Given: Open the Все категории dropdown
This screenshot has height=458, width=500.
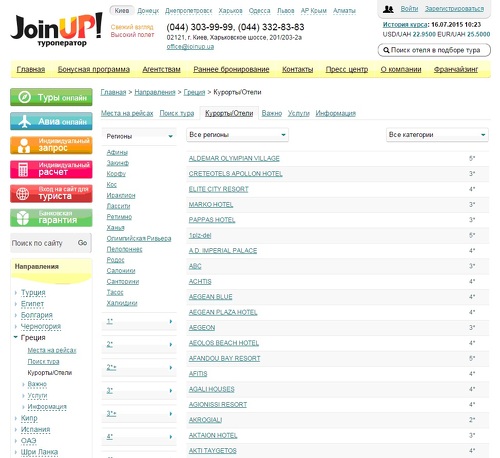Looking at the screenshot, I should coord(437,135).
